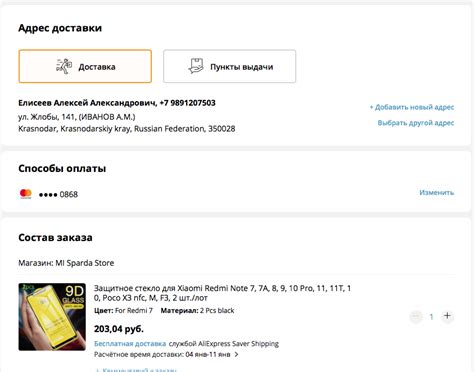Screen dimensions: 474x372
Task: Click the parcel pickup box icon
Action: pos(196,66)
